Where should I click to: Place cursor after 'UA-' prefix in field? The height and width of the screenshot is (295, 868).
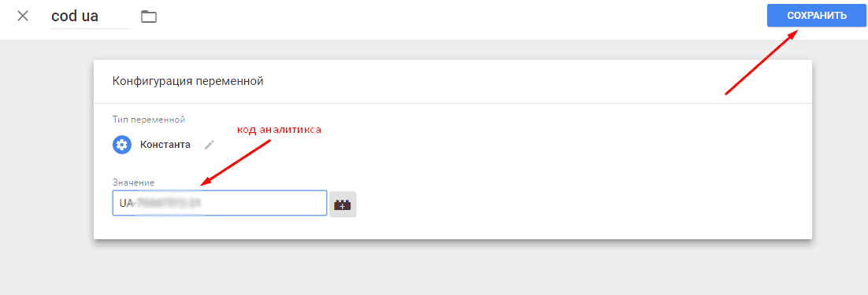135,203
